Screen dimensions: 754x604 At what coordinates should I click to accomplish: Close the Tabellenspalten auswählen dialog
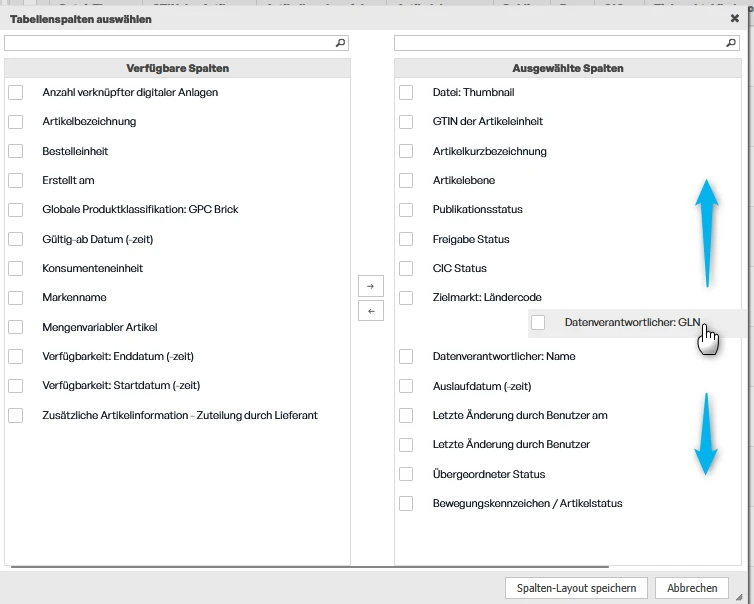click(734, 18)
